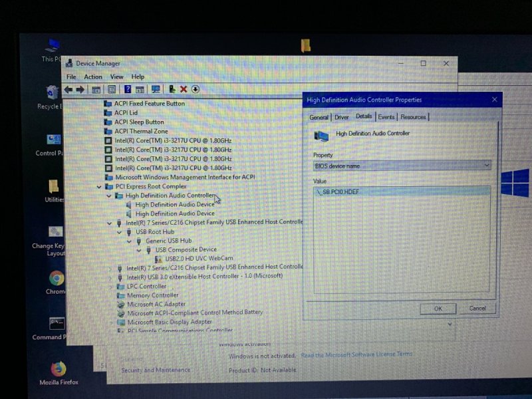Select the yellow folder icon atop the desktop
This screenshot has height=399, width=532.
(x=305, y=45)
